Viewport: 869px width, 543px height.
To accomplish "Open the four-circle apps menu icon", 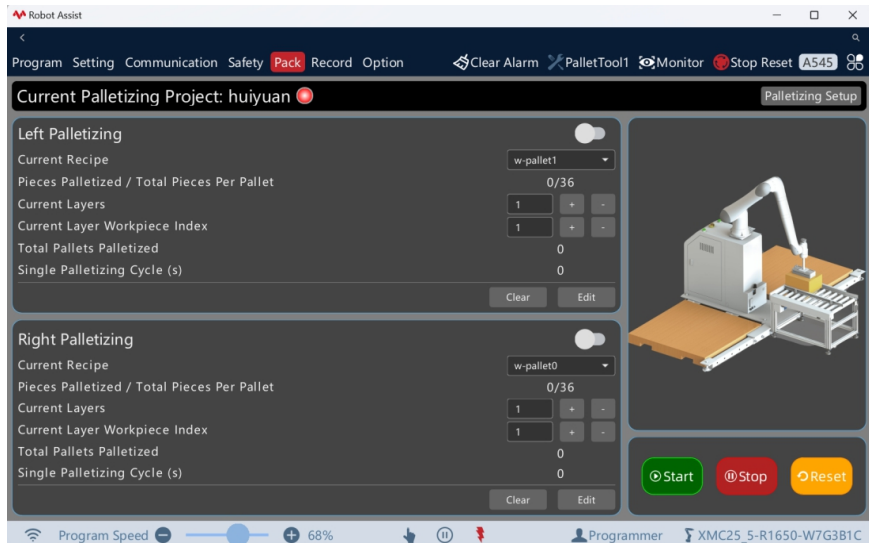I will coord(855,63).
